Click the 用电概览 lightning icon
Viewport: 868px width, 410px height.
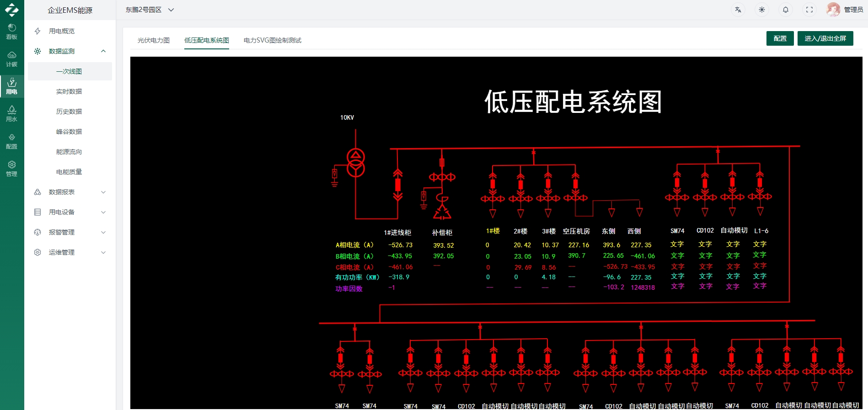point(38,31)
